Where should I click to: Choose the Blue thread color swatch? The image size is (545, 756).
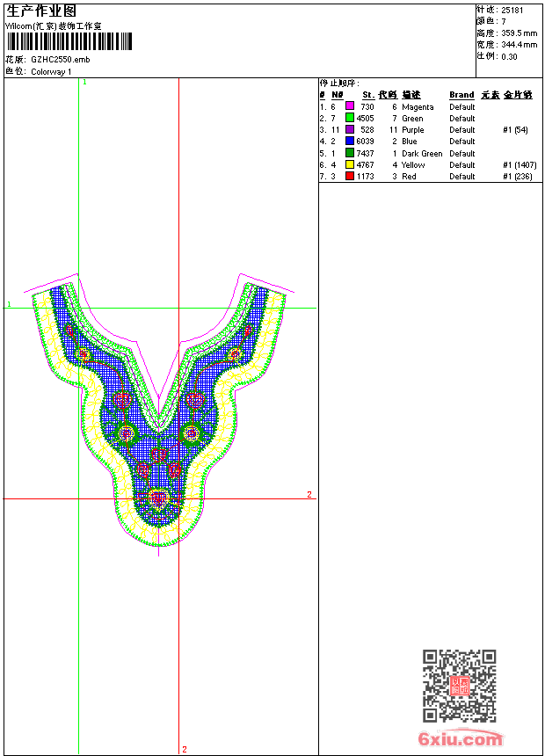coord(350,142)
